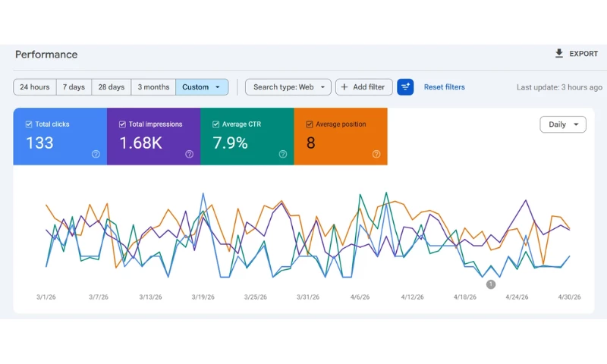Viewport: 607px width, 364px height.
Task: Open help icon on Total impressions card
Action: point(189,154)
